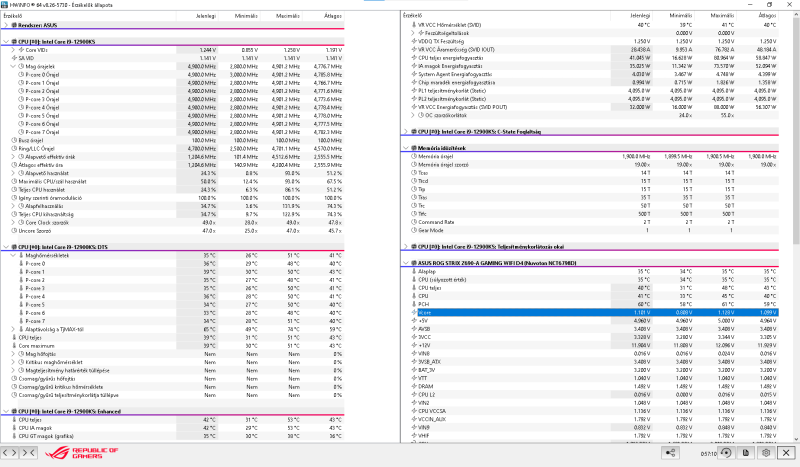Click lightning icon beside VDDQ TX Feszültség
Image resolution: width=800 pixels, height=467 pixels.
pyautogui.click(x=414, y=41)
